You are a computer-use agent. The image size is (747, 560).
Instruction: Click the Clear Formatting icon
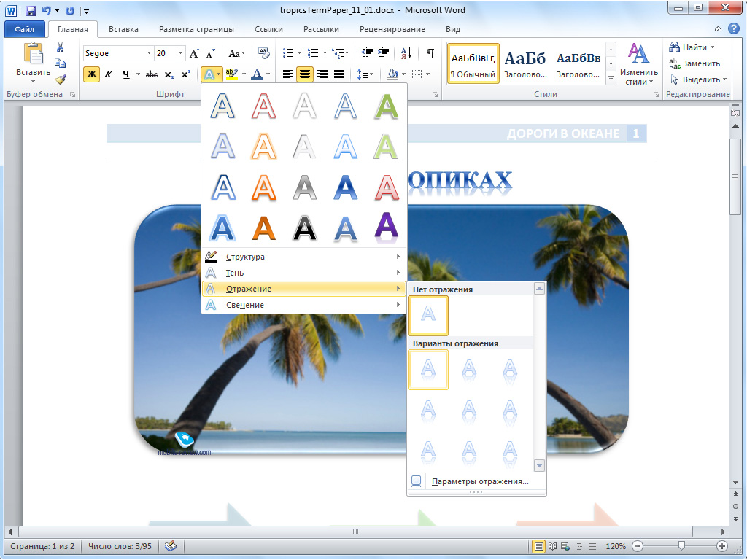pos(263,52)
